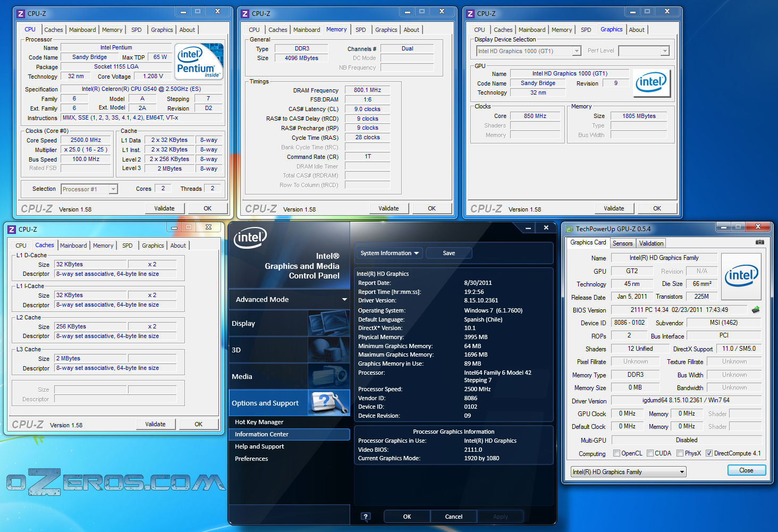The height and width of the screenshot is (532, 778).
Task: Click OK in the CPU-Z processor window
Action: [208, 208]
